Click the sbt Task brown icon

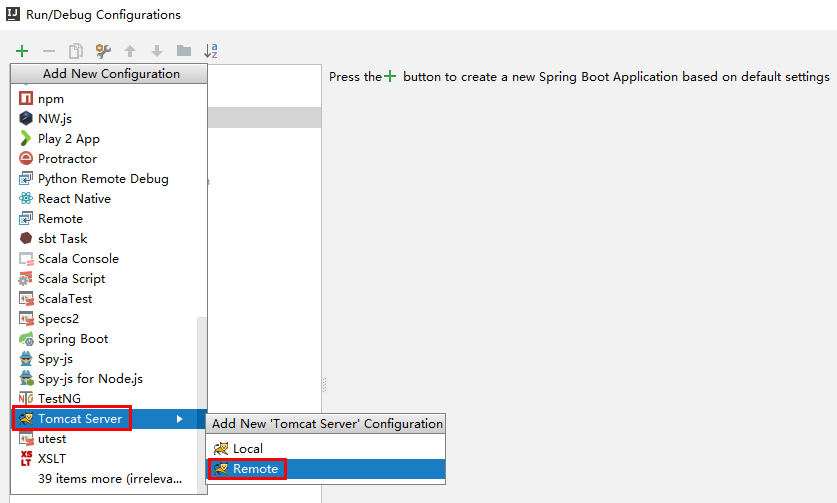point(26,238)
